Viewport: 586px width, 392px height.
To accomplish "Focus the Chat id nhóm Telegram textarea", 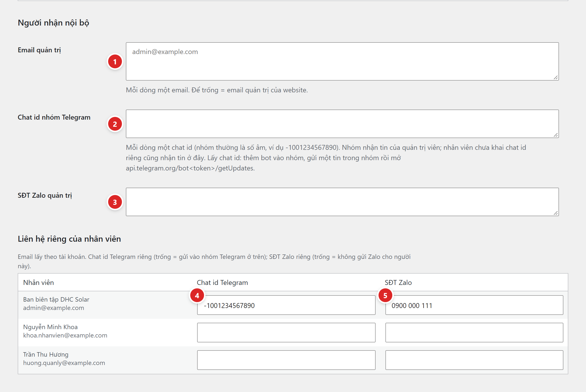I will (342, 124).
